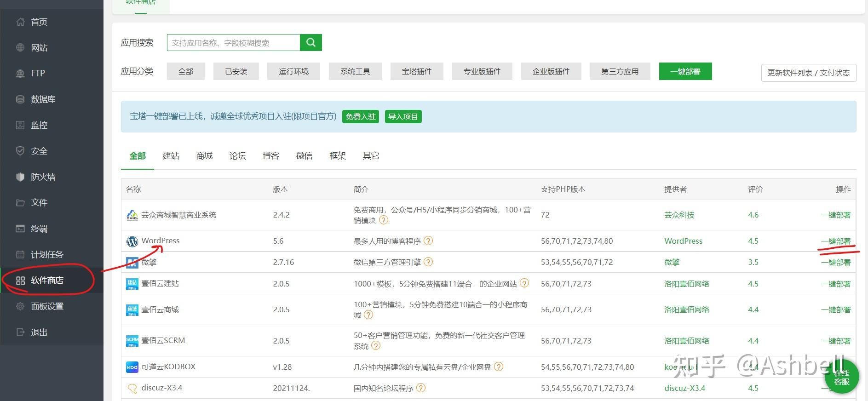Switch to the 框架 tab
This screenshot has width=868, height=401.
pos(338,156)
